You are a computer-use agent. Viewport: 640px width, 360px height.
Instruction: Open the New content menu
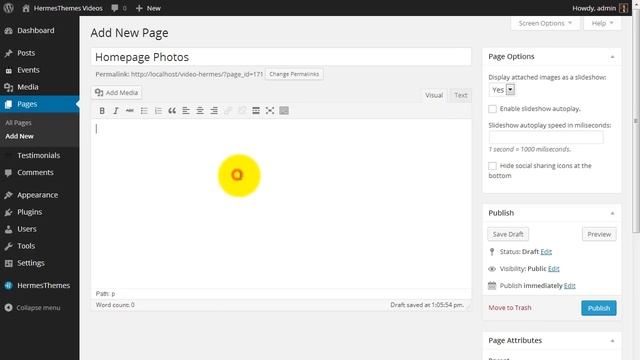[148, 8]
